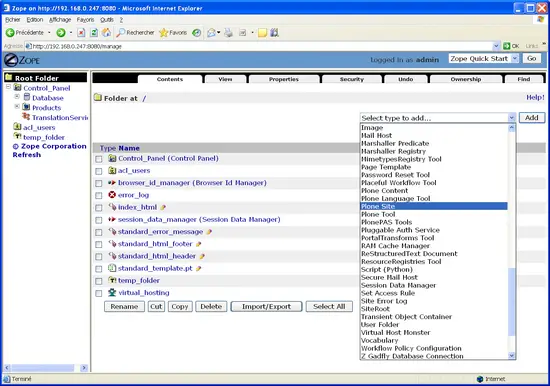
Task: Check the Control_Panel row checkbox
Action: 99,159
